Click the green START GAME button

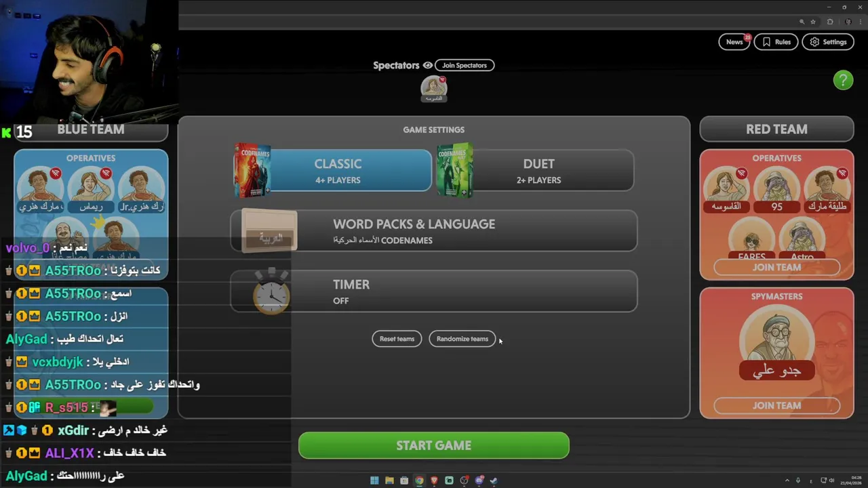tap(434, 445)
